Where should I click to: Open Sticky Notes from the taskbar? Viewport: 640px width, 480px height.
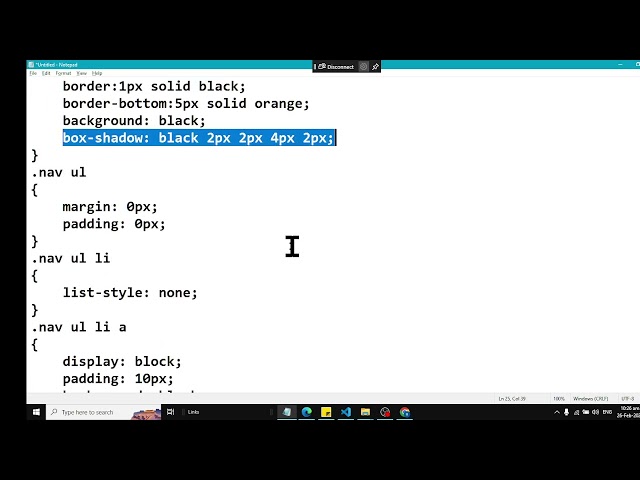pos(326,412)
